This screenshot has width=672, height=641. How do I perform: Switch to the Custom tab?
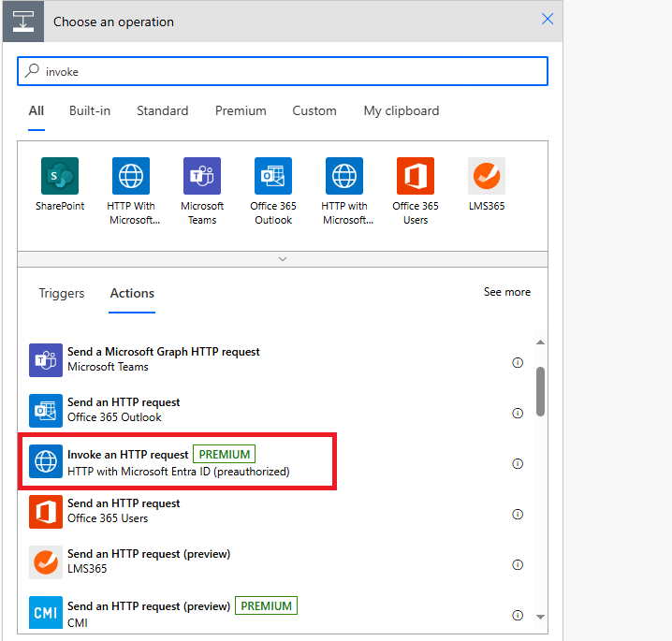(x=314, y=111)
